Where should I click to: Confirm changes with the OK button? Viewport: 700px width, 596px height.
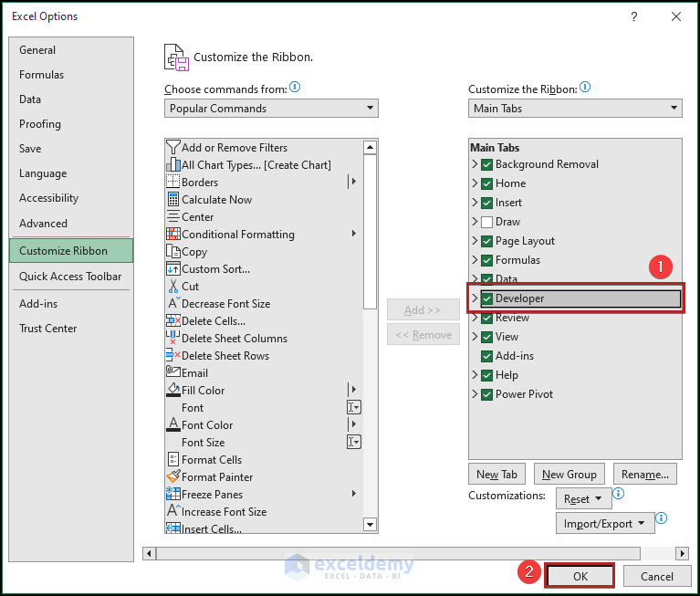[580, 576]
